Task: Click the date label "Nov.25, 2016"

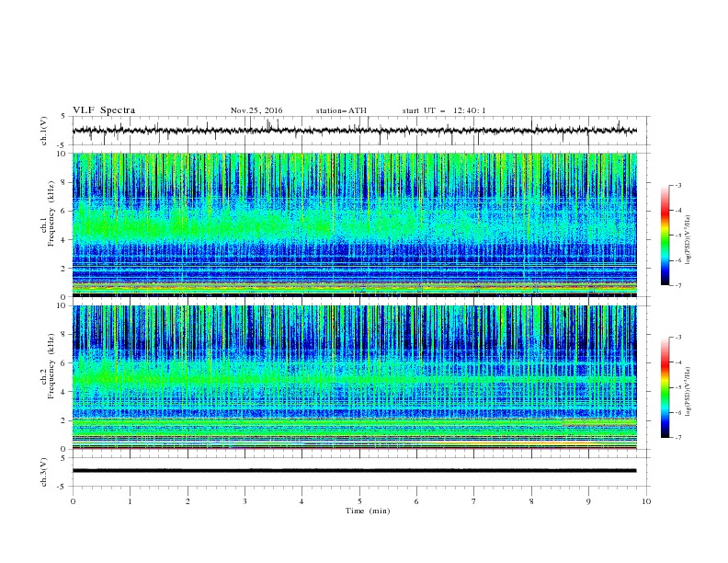Action: pos(256,110)
